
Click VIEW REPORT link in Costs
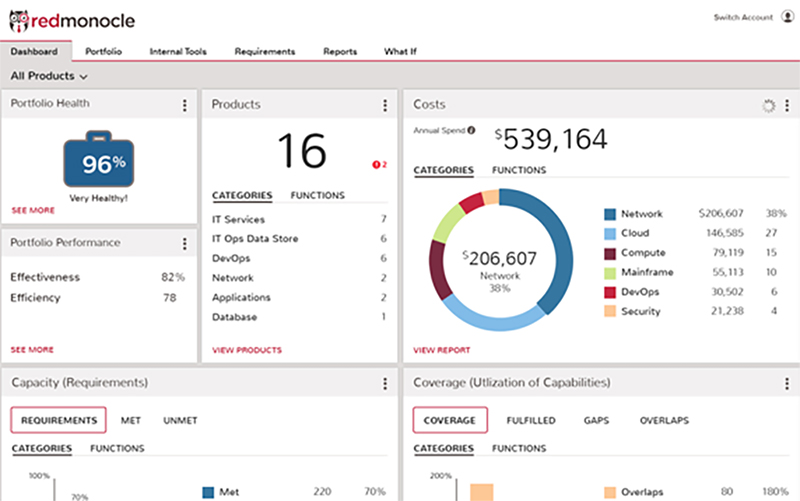441,350
